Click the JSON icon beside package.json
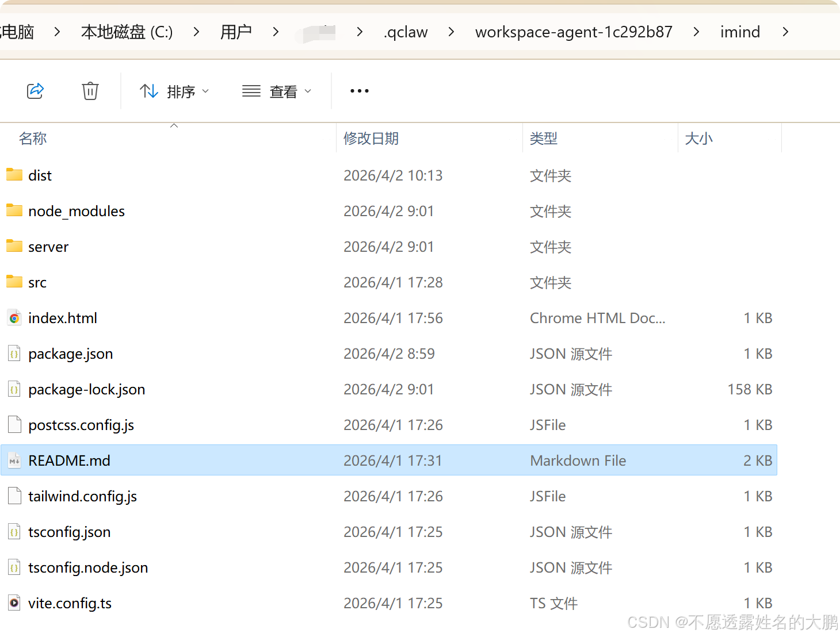Image resolution: width=840 pixels, height=637 pixels. coord(14,354)
